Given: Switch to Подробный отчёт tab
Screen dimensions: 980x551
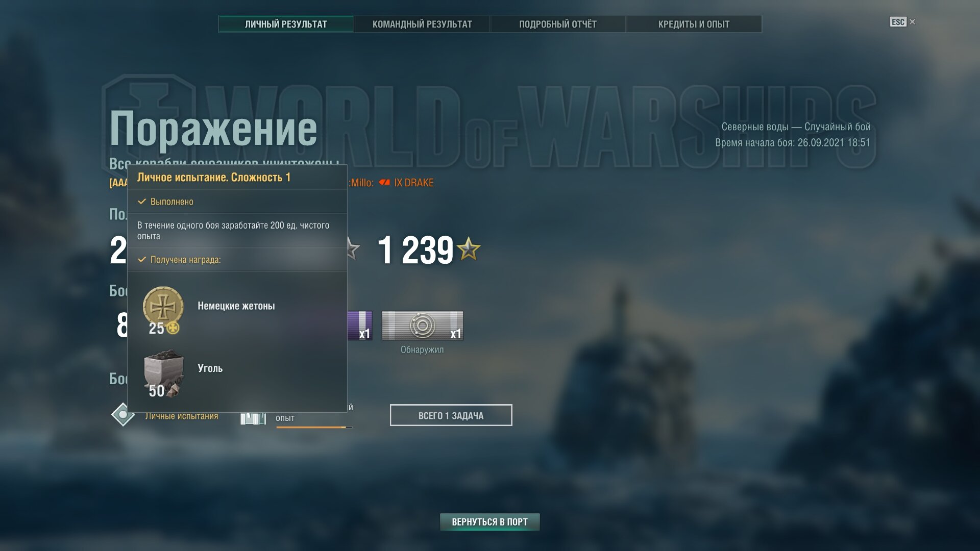Looking at the screenshot, I should pos(558,24).
